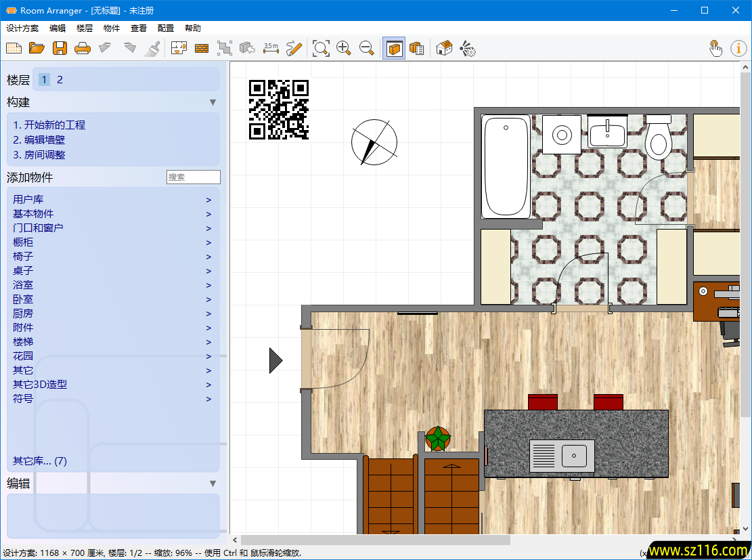Toggle the highlighted object panel toolbar button
Image resolution: width=752 pixels, height=560 pixels.
[x=394, y=48]
